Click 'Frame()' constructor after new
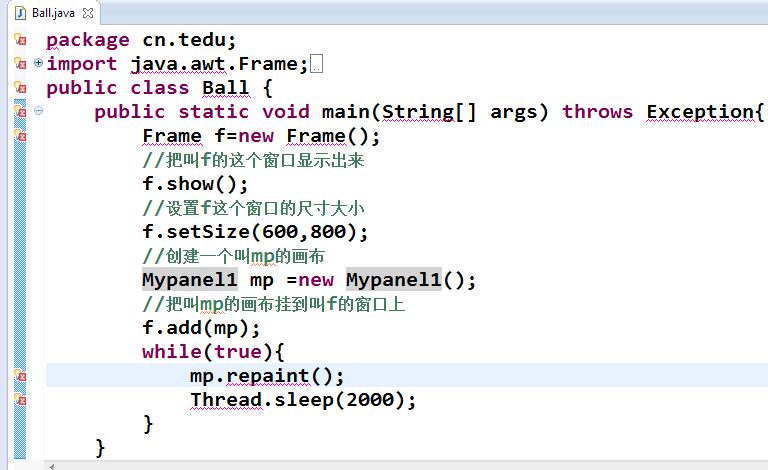 coord(327,136)
